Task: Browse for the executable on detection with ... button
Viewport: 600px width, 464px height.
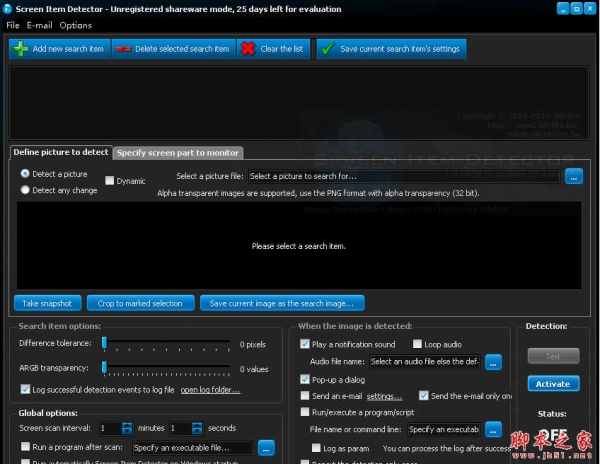Action: point(493,430)
